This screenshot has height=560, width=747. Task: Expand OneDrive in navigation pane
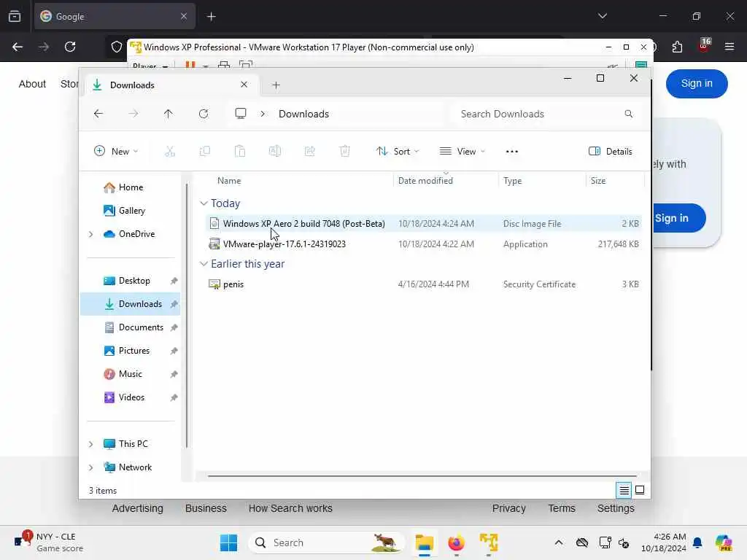pyautogui.click(x=90, y=234)
